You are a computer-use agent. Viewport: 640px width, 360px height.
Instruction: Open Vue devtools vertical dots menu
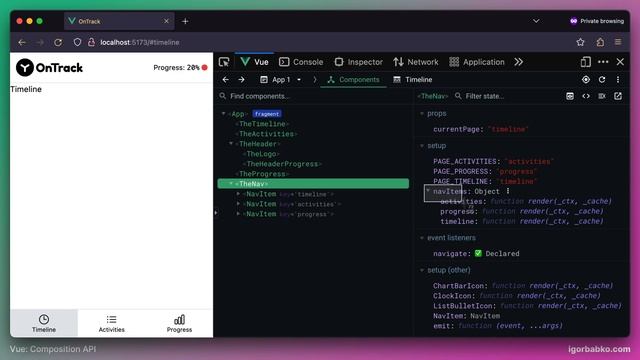tap(618, 80)
